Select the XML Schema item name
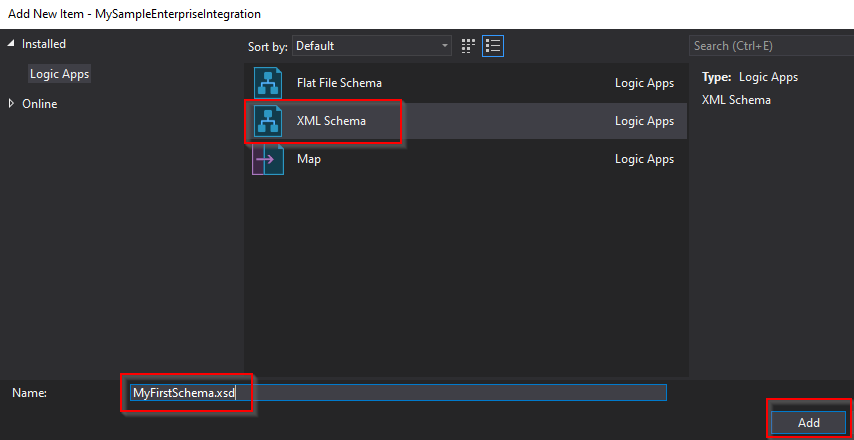The height and width of the screenshot is (440, 854). [331, 121]
